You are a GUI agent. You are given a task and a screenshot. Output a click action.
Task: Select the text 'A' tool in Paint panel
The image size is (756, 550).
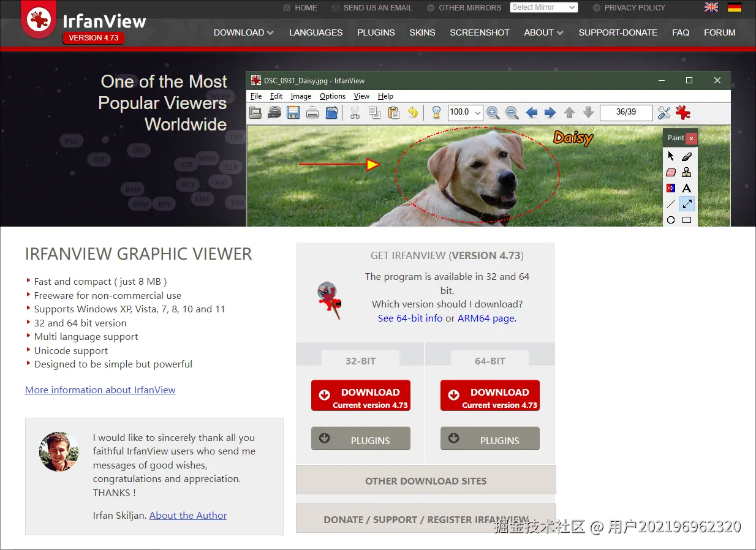[x=687, y=188]
